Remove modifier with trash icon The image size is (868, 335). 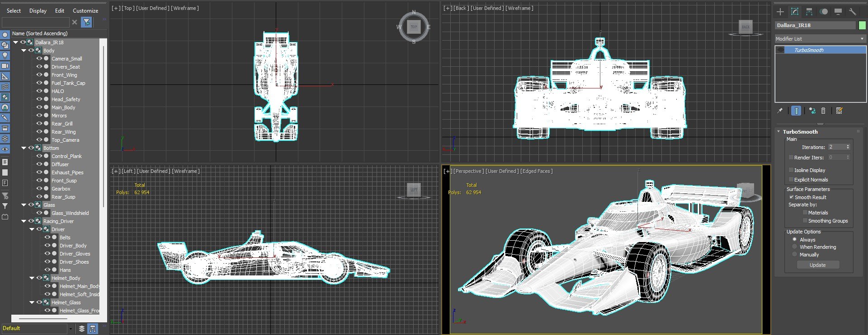pos(823,111)
